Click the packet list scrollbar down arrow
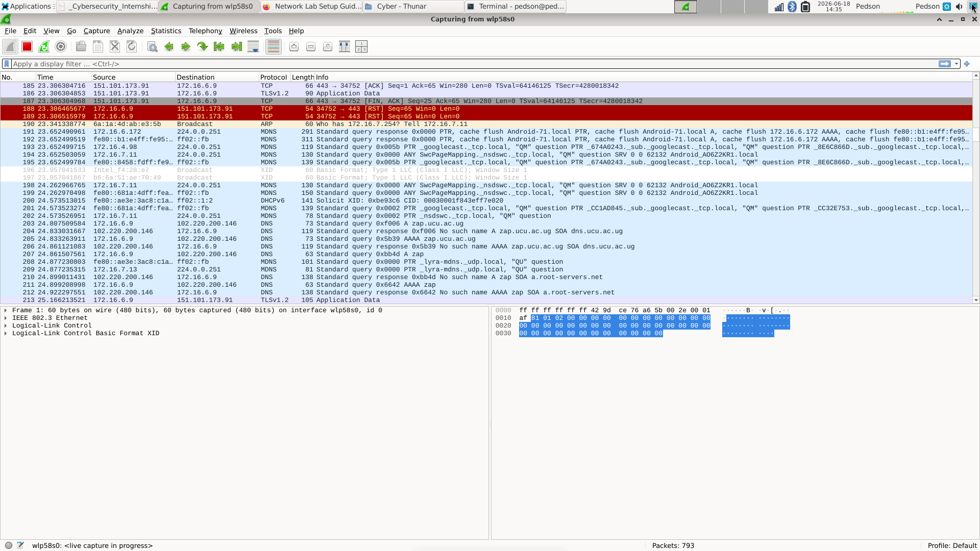This screenshot has width=980, height=551. [976, 300]
